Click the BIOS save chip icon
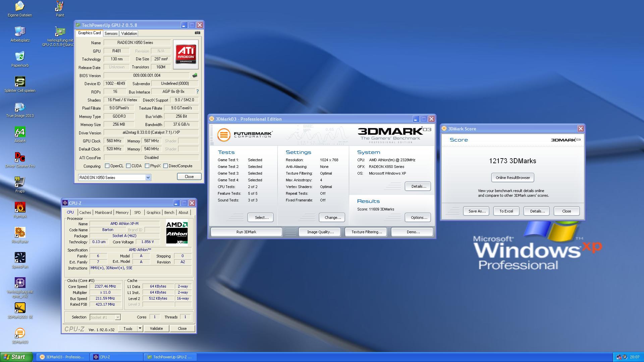 [x=195, y=75]
